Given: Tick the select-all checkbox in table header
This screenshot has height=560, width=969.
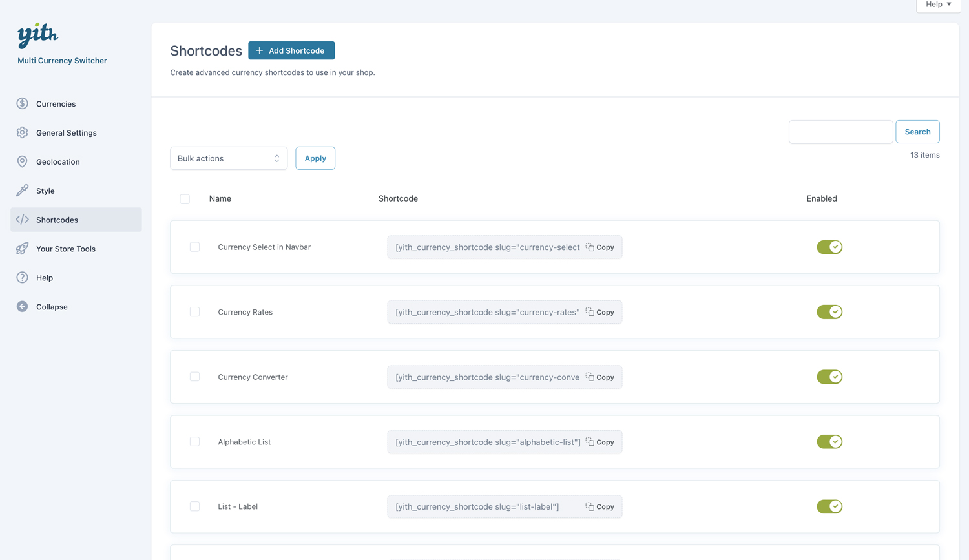Looking at the screenshot, I should [185, 199].
